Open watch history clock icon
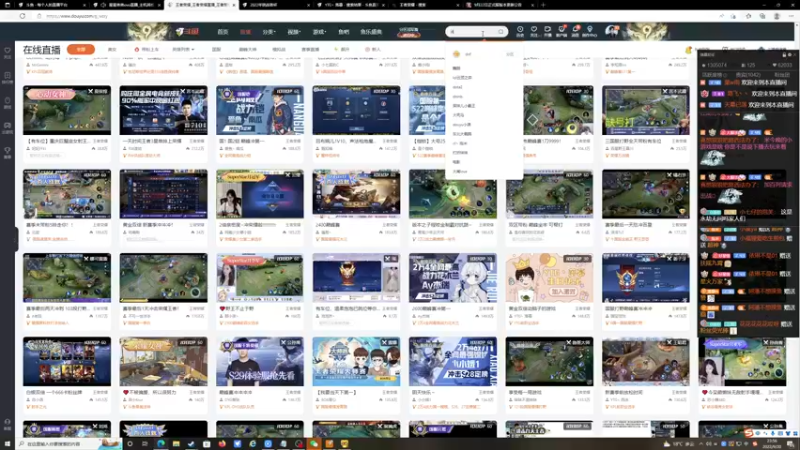 coord(520,31)
